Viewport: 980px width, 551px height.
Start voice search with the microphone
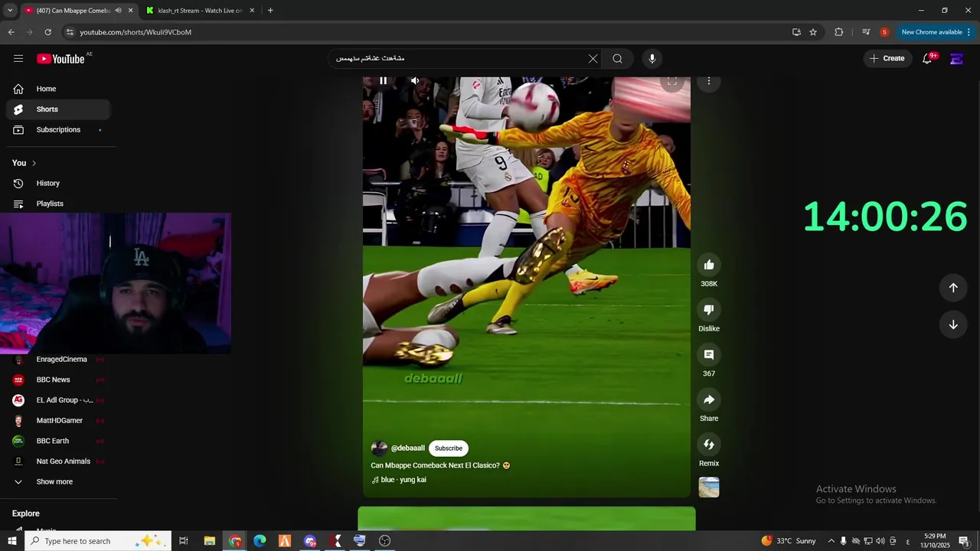pyautogui.click(x=652, y=58)
